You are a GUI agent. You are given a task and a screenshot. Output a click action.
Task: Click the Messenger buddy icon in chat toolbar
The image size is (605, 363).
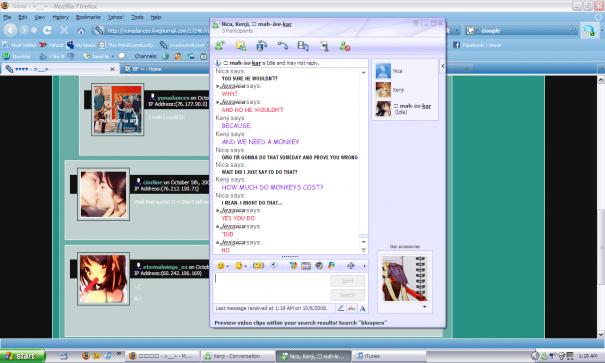pos(331,265)
